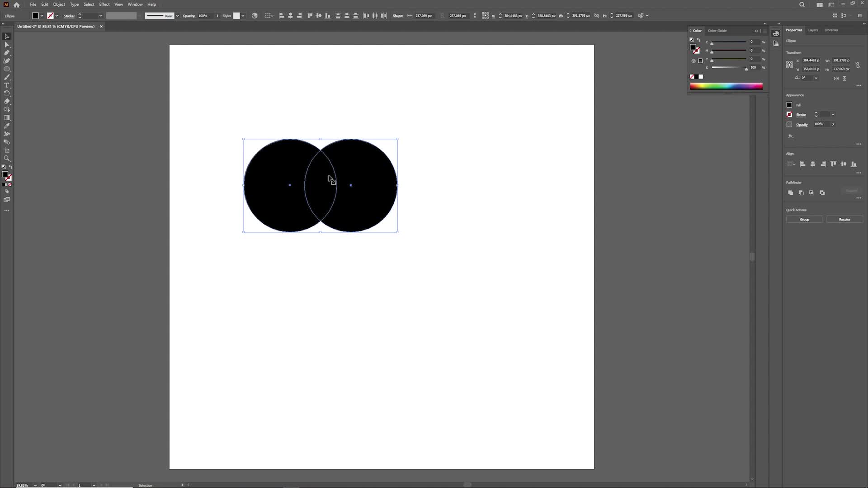Screen dimensions: 868x488
Task: Toggle constrain width and height proportions
Action: (858, 65)
